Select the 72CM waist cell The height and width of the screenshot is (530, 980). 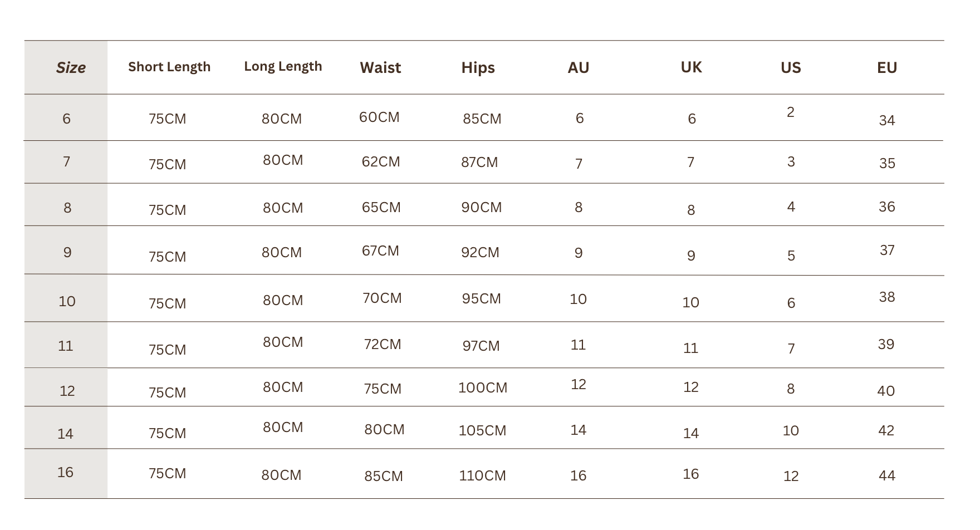pos(383,345)
